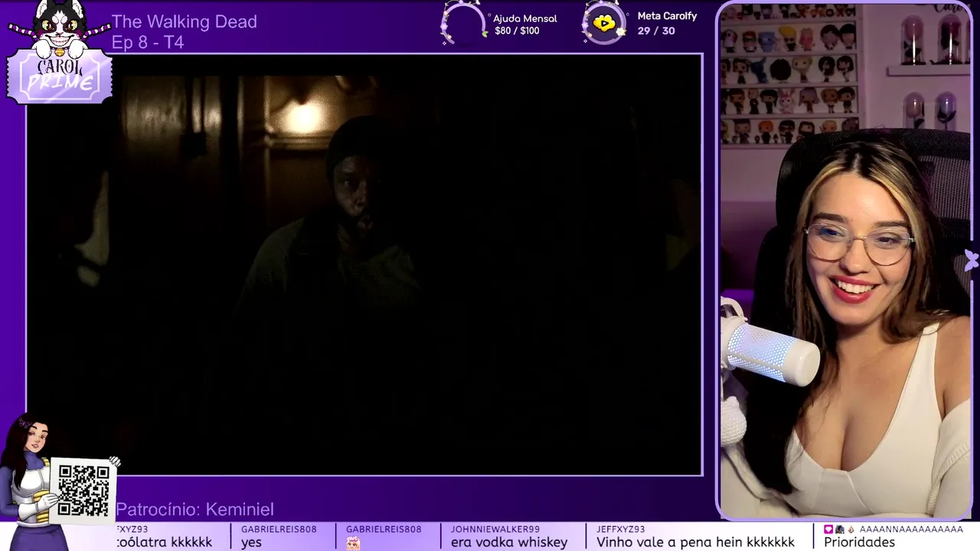Click the 'Ajuda Mensal' label

(x=525, y=18)
